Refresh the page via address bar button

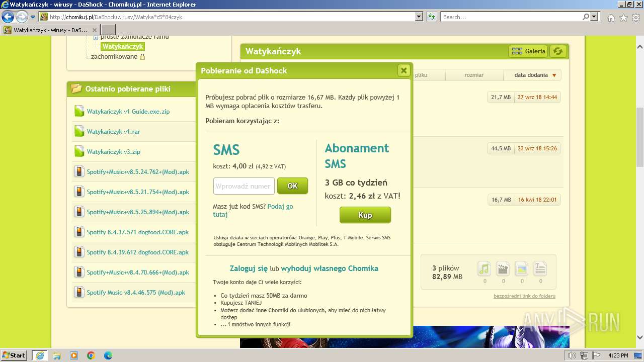pos(432,17)
